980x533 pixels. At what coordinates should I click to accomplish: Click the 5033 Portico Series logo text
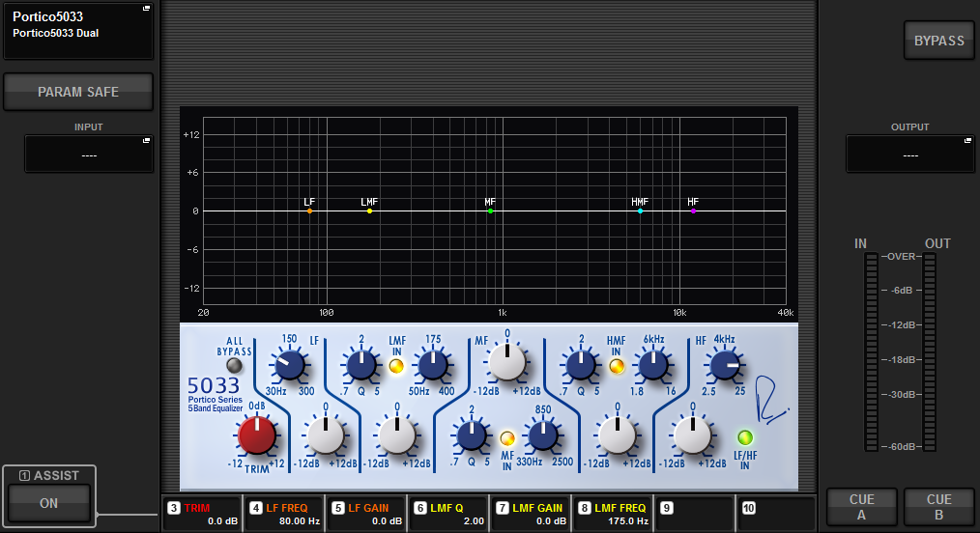click(215, 395)
